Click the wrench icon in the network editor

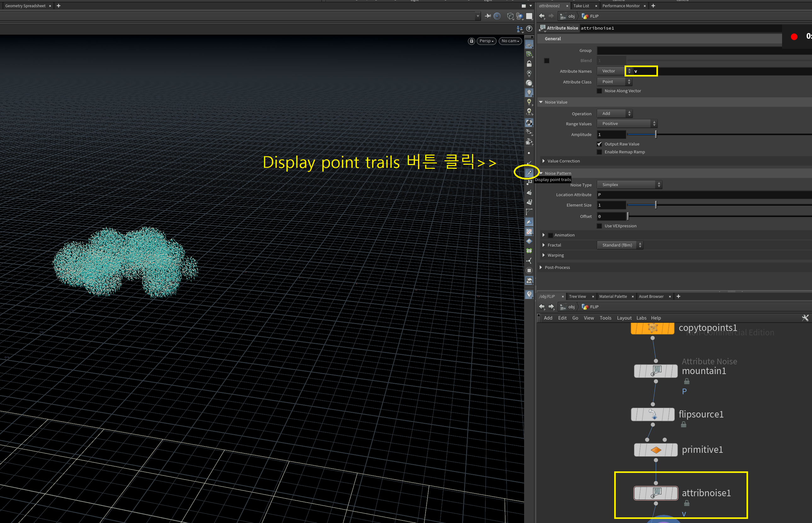click(x=805, y=318)
